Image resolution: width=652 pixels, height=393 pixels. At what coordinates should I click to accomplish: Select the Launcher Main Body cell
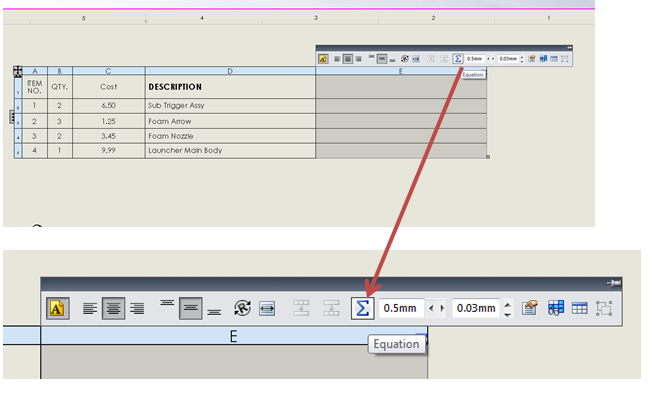pyautogui.click(x=230, y=151)
